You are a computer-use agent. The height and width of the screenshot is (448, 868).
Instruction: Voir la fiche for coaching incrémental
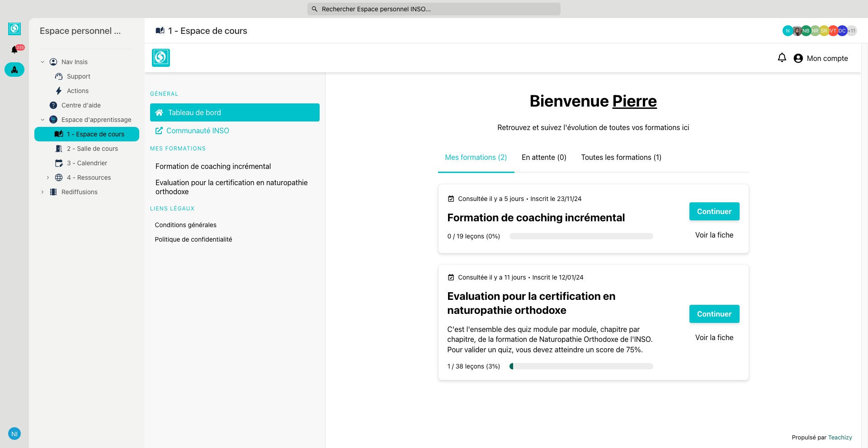(x=714, y=235)
